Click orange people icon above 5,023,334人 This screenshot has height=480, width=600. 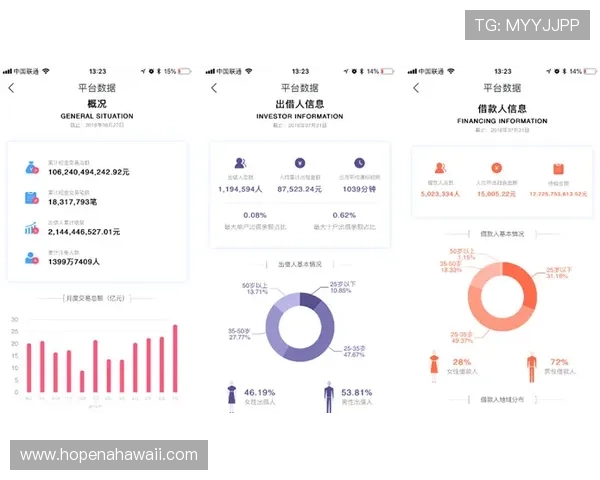440,168
